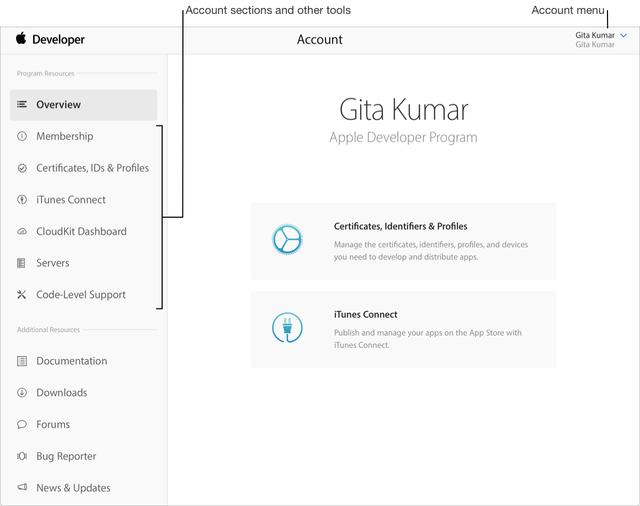Click the large Gita Kumar heading
Screen dimensions: 640x506
[x=404, y=110]
